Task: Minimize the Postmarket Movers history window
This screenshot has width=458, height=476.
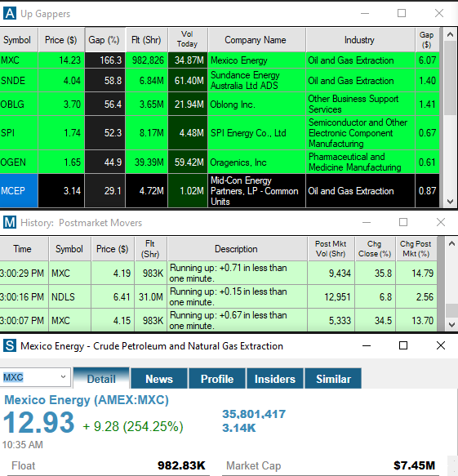Action: coord(367,223)
